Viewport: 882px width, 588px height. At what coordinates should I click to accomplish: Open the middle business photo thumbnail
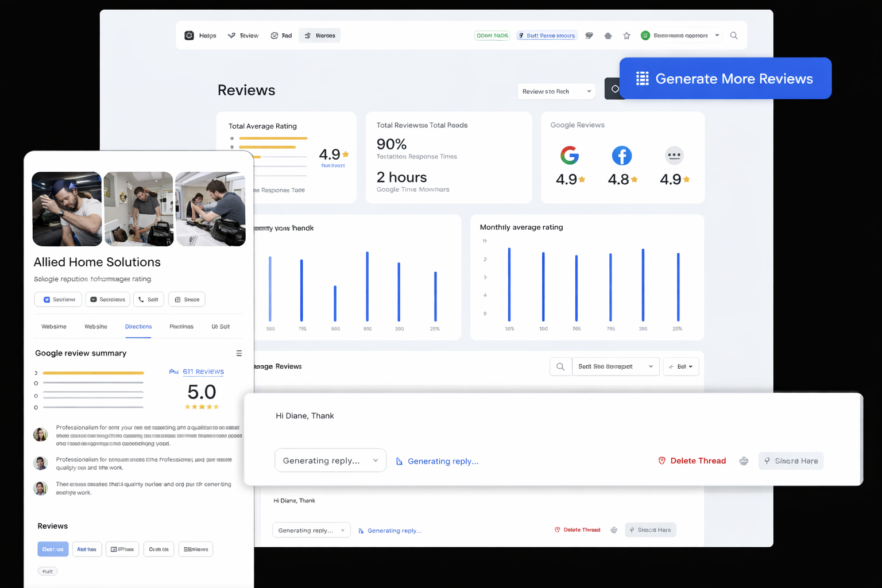(x=139, y=209)
